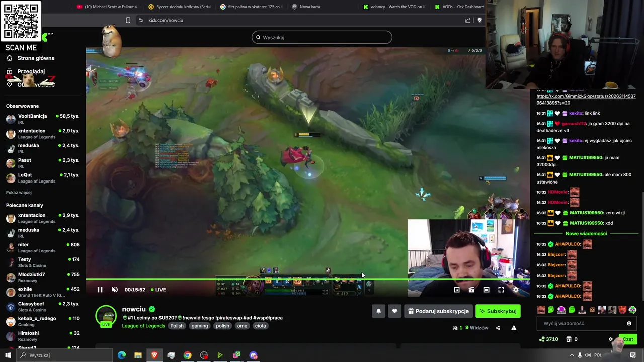This screenshot has height=362, width=644.
Task: Pause the live stream playback
Action: click(x=100, y=290)
